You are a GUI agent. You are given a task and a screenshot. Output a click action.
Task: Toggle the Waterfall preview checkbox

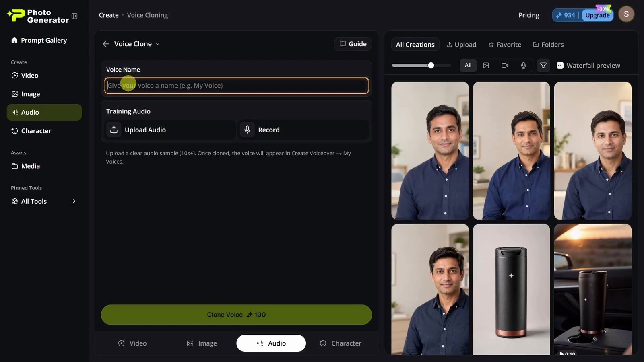click(560, 65)
